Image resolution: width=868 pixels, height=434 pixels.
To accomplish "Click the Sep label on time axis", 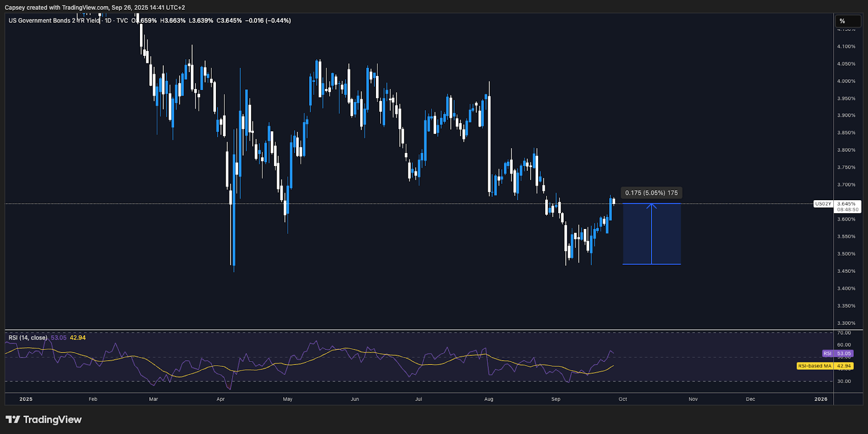I will [556, 399].
